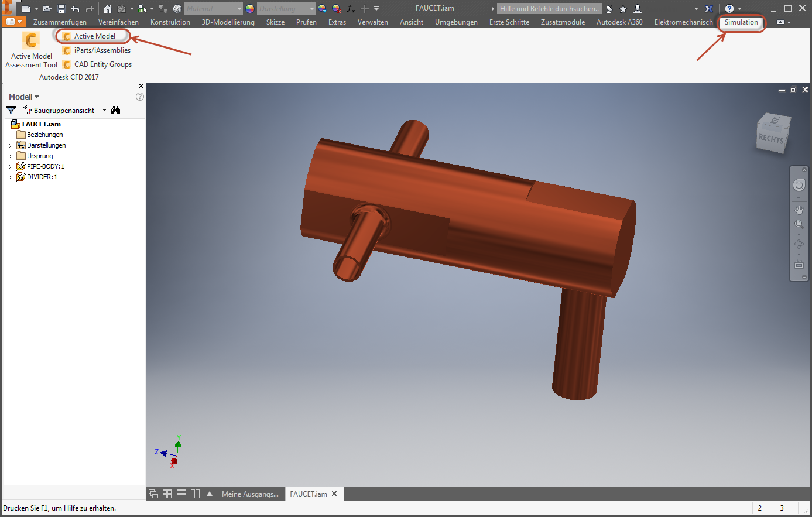The image size is (812, 517).
Task: Click the communication center satellite icon
Action: [609, 9]
